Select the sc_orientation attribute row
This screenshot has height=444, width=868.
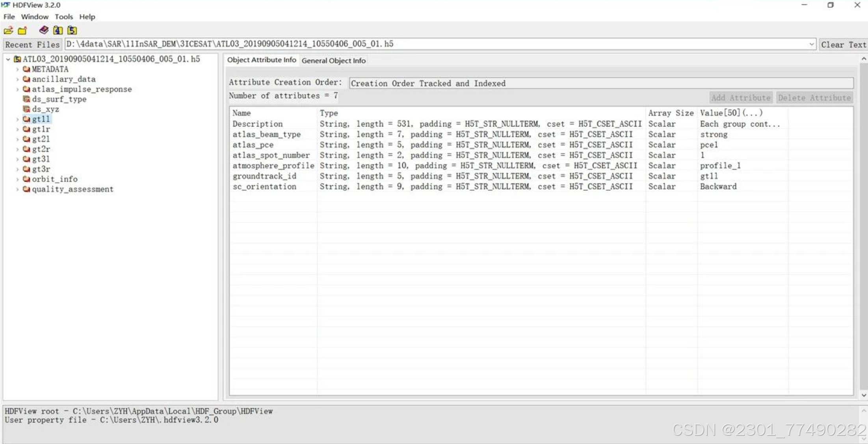pyautogui.click(x=264, y=187)
